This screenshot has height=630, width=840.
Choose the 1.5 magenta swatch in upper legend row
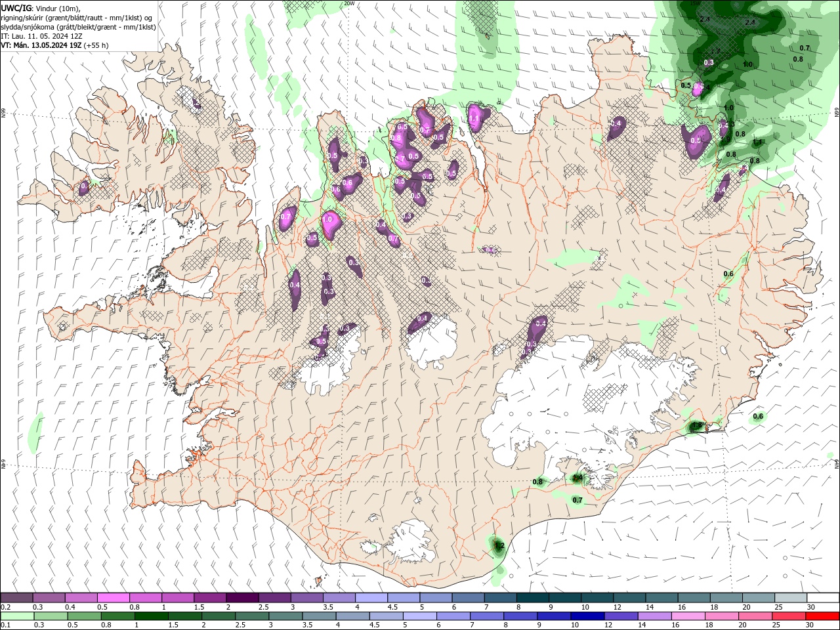click(210, 598)
